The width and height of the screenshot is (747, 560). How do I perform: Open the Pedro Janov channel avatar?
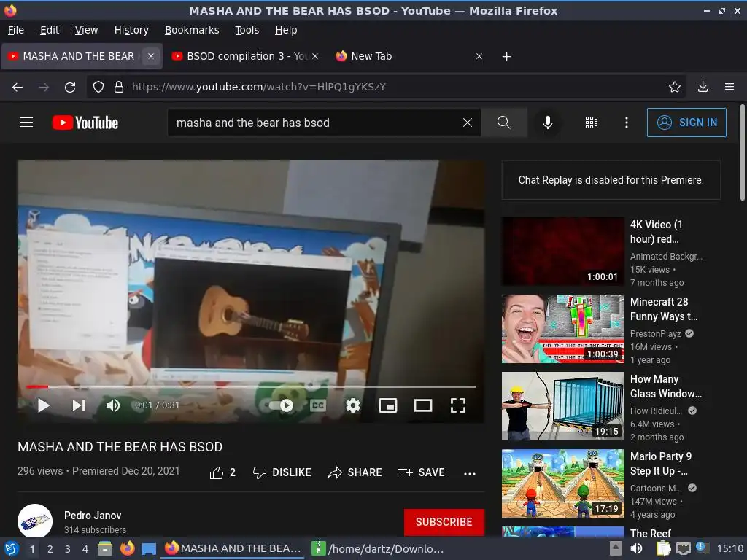[35, 521]
